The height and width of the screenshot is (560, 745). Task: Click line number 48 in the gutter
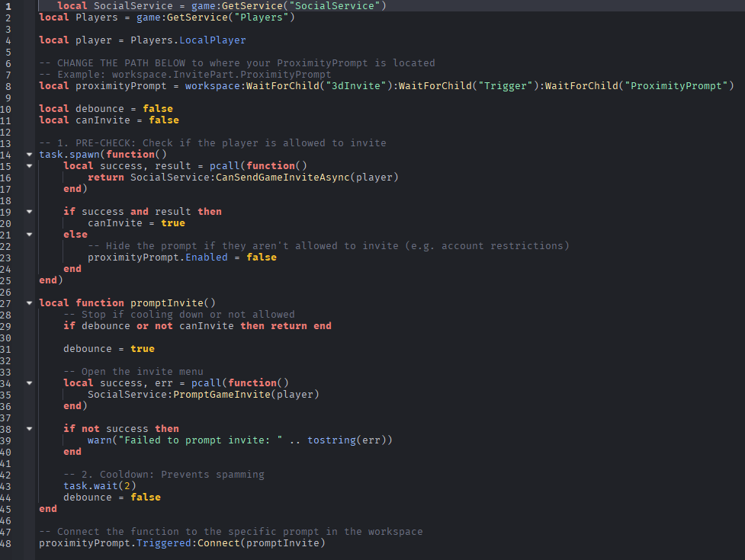tap(5, 544)
